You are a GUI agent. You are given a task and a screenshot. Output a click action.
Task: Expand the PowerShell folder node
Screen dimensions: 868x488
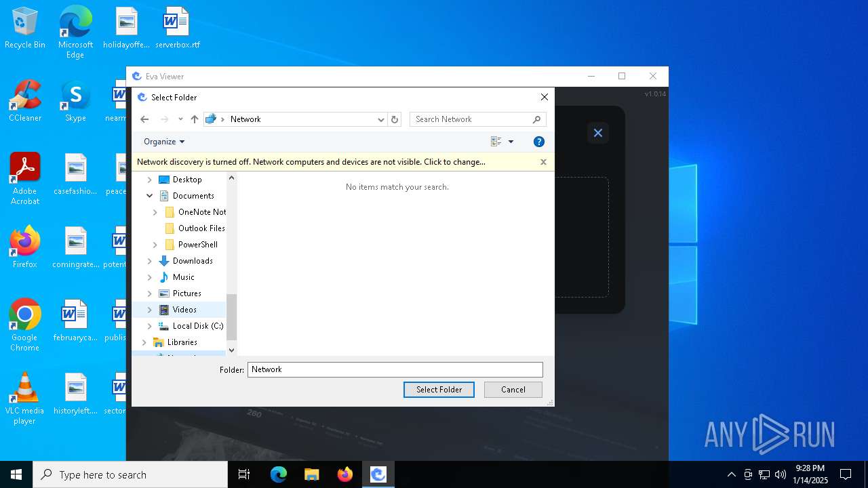pos(155,245)
